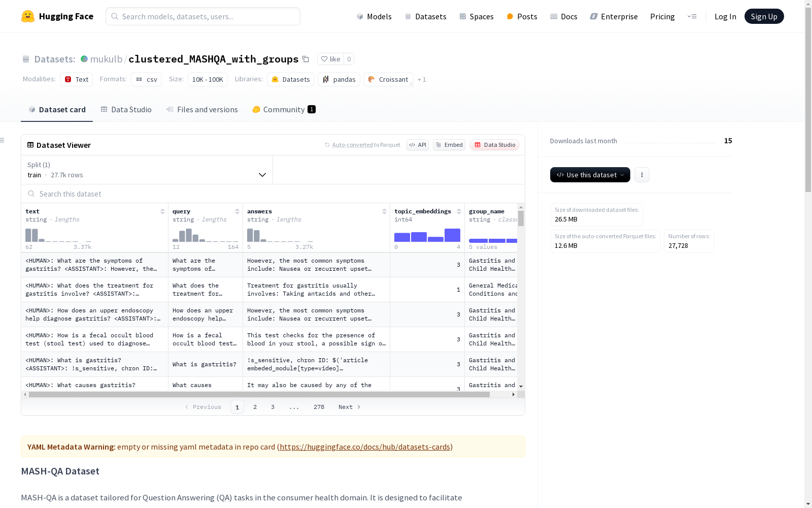Viewport: 812px width, 508px height.
Task: Copy dataset name with copy icon
Action: coord(306,59)
